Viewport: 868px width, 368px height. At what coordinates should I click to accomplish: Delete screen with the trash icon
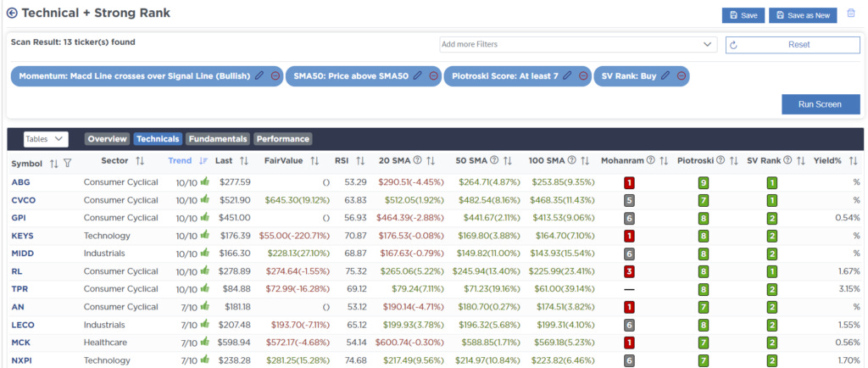pyautogui.click(x=851, y=14)
